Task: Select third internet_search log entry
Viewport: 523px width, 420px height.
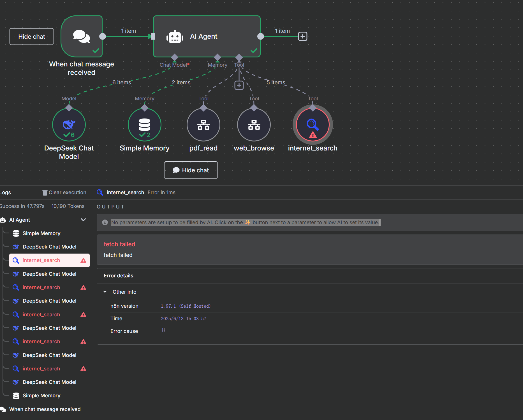Action: [x=49, y=315]
